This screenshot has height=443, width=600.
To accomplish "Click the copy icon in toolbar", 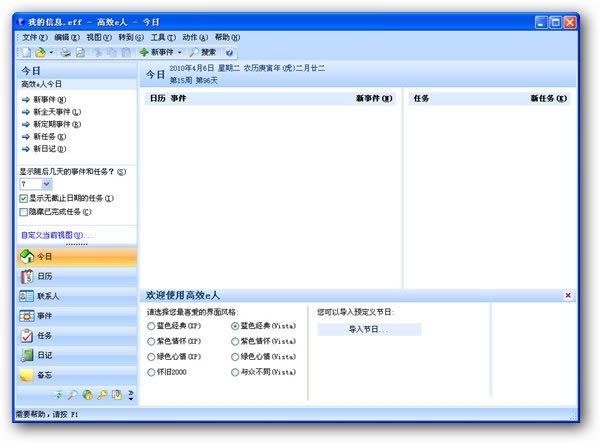I will tap(112, 52).
